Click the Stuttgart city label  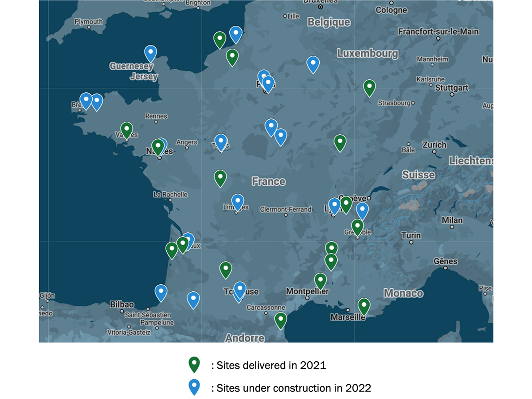coord(452,88)
